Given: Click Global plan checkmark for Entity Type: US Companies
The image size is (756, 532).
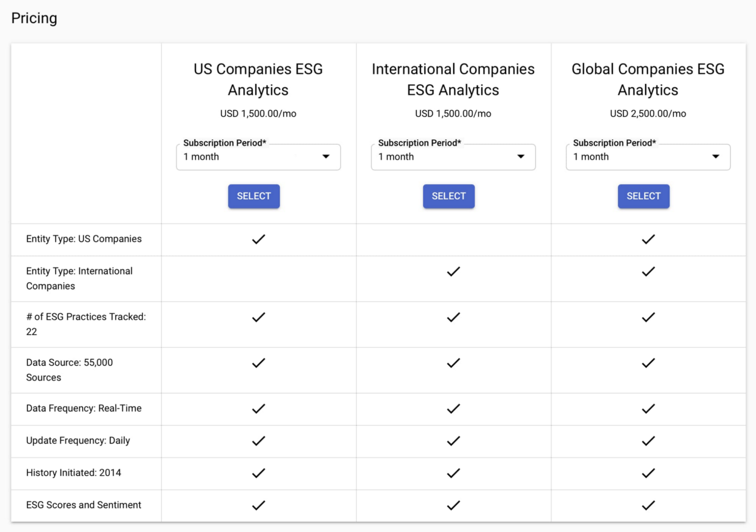Looking at the screenshot, I should tap(648, 239).
